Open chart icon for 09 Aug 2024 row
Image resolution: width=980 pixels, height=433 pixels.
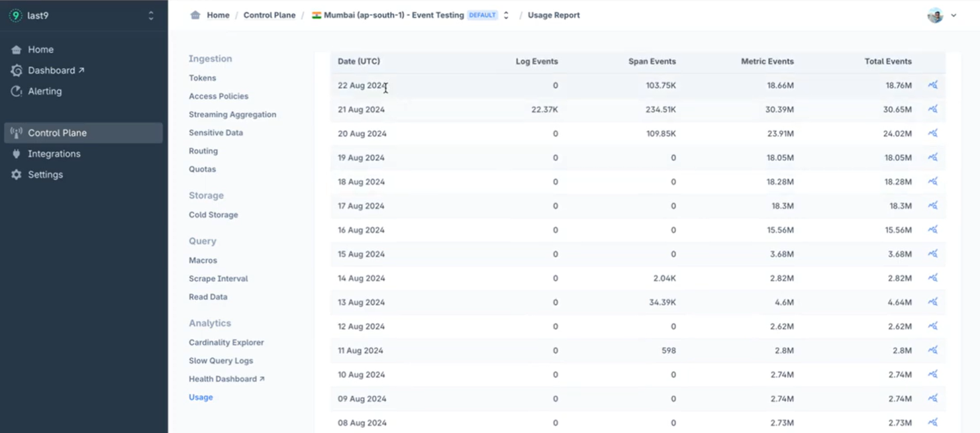pyautogui.click(x=932, y=399)
